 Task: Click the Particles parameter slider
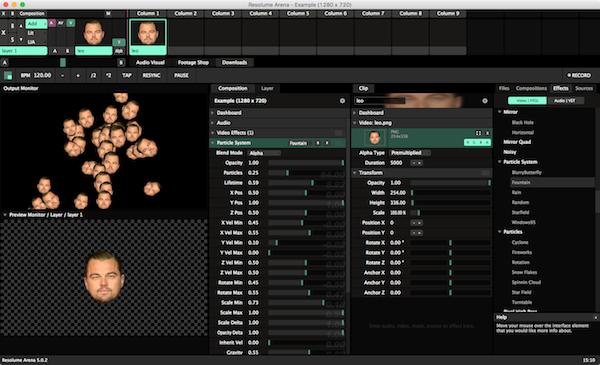pos(306,173)
